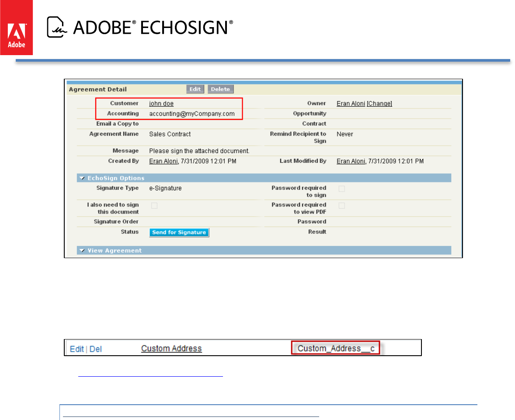The width and height of the screenshot is (515, 420).
Task: Click Del link for Custom Address row
Action: [x=96, y=349]
